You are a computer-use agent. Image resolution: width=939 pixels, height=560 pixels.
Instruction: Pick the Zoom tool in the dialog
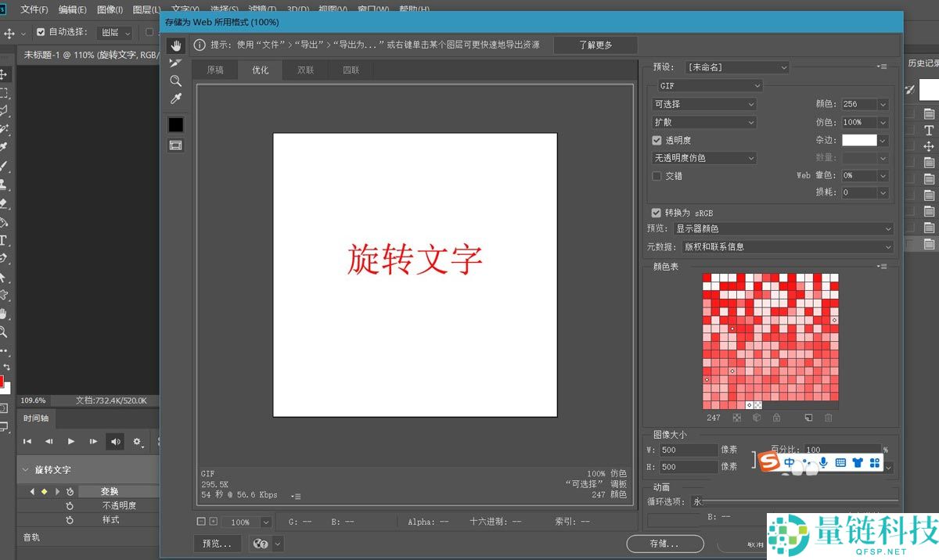click(175, 81)
